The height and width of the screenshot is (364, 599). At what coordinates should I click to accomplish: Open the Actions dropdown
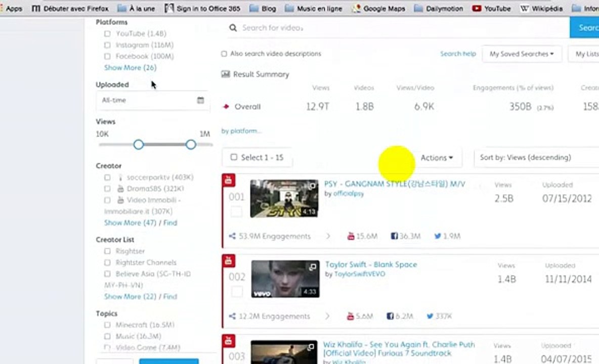click(437, 158)
